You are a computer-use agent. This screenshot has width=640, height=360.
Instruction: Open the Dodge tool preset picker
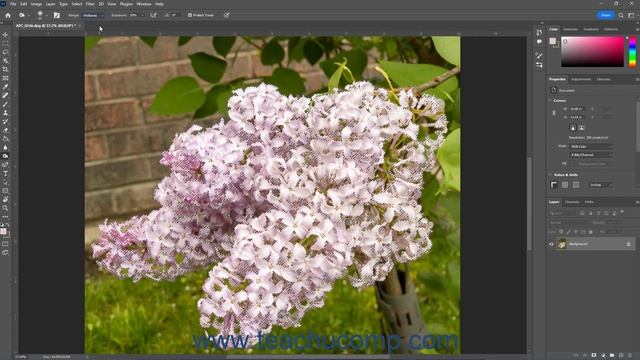(x=24, y=15)
